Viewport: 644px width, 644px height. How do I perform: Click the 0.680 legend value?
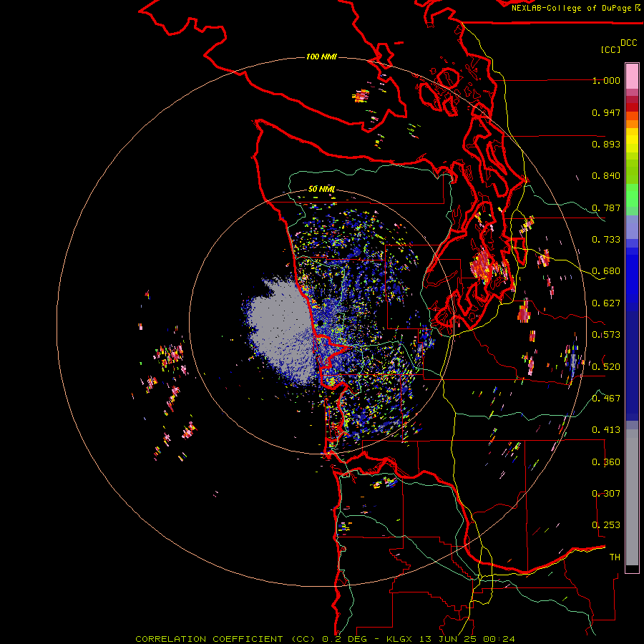pos(606,271)
